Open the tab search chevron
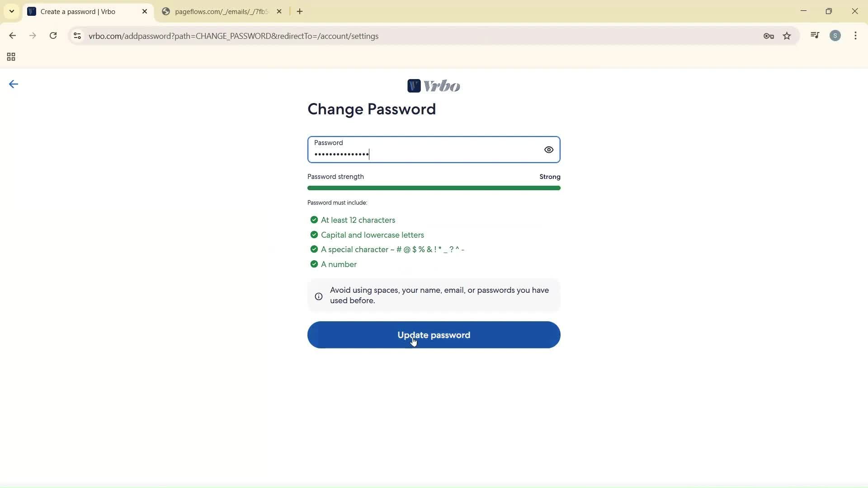 click(12, 11)
